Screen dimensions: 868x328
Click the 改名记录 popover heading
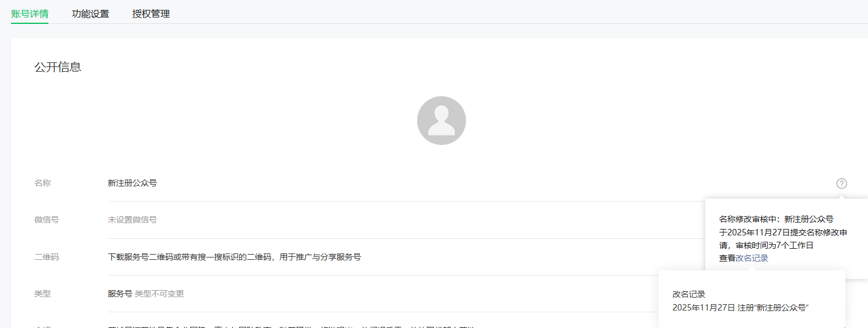tap(689, 295)
